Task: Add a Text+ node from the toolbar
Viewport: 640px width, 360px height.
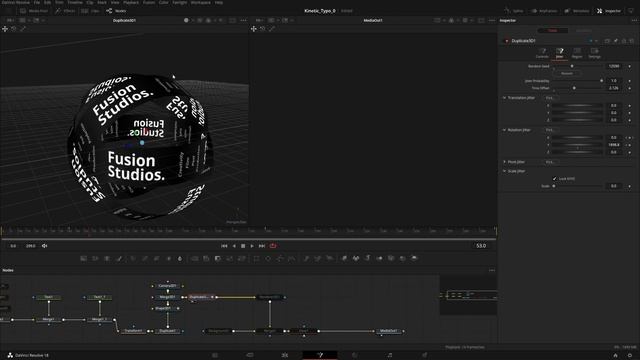Action: point(107,258)
